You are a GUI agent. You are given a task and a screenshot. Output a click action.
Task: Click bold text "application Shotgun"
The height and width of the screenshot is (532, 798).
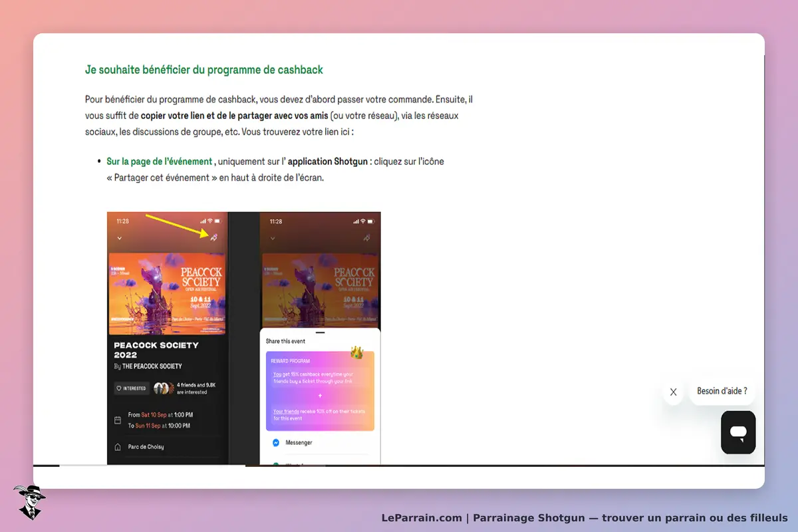328,162
